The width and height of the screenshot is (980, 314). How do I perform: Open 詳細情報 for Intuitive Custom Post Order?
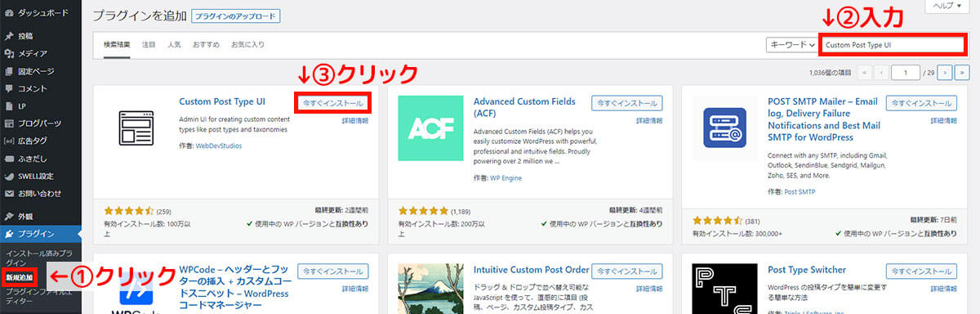click(649, 289)
